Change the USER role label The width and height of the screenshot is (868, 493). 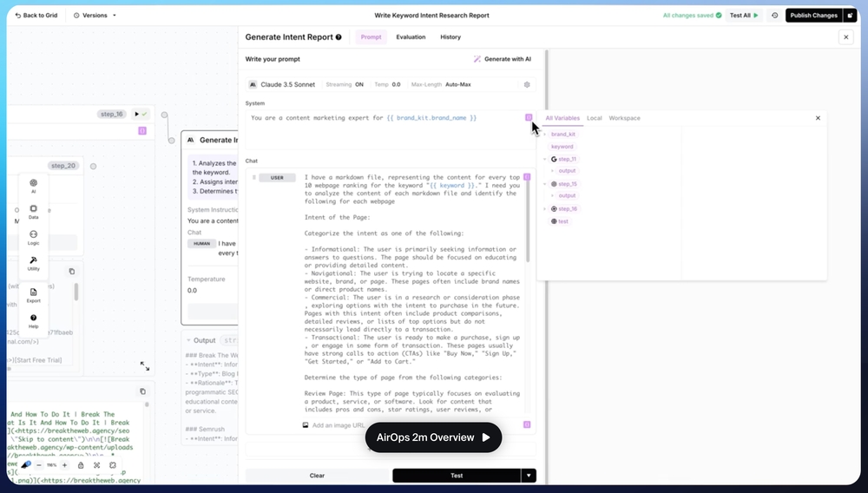click(x=278, y=178)
